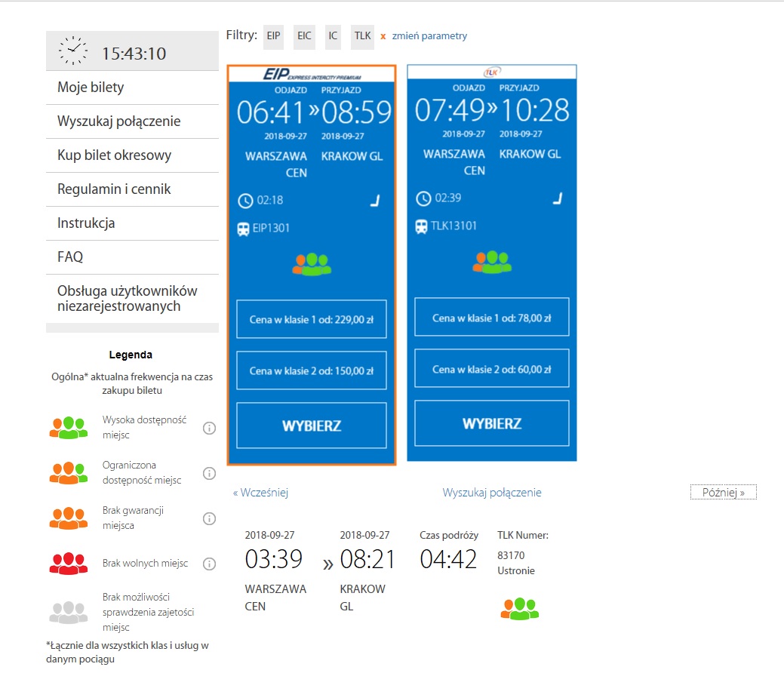
Task: Click the 10:28 arrival time on TLK card
Action: tap(535, 110)
